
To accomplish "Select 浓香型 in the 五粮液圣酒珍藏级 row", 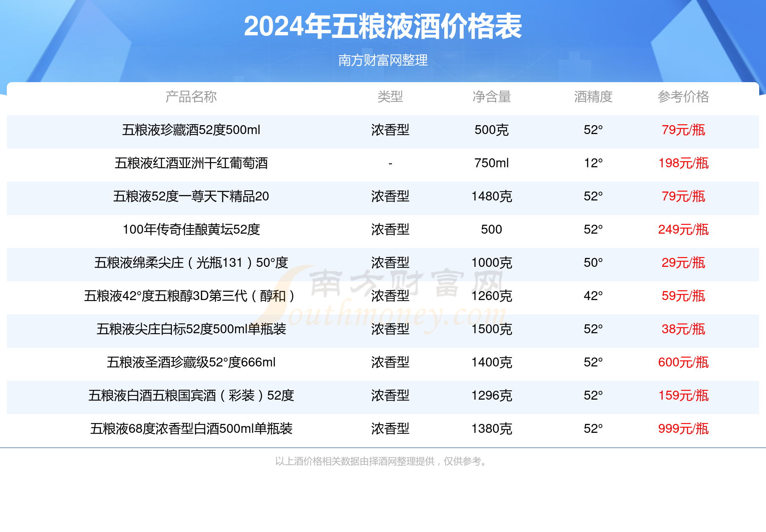I will pos(390,362).
